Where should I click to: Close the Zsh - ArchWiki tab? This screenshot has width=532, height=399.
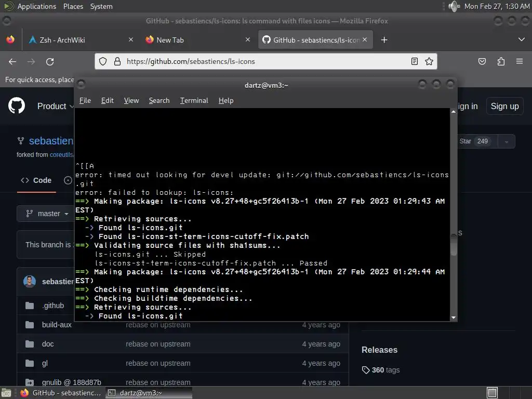[x=131, y=39]
